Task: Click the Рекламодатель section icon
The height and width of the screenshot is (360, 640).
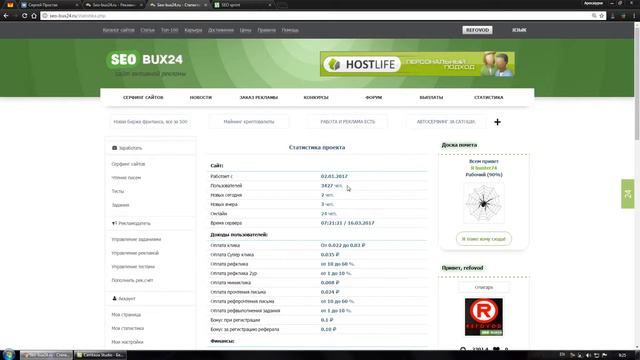Action: click(x=114, y=223)
